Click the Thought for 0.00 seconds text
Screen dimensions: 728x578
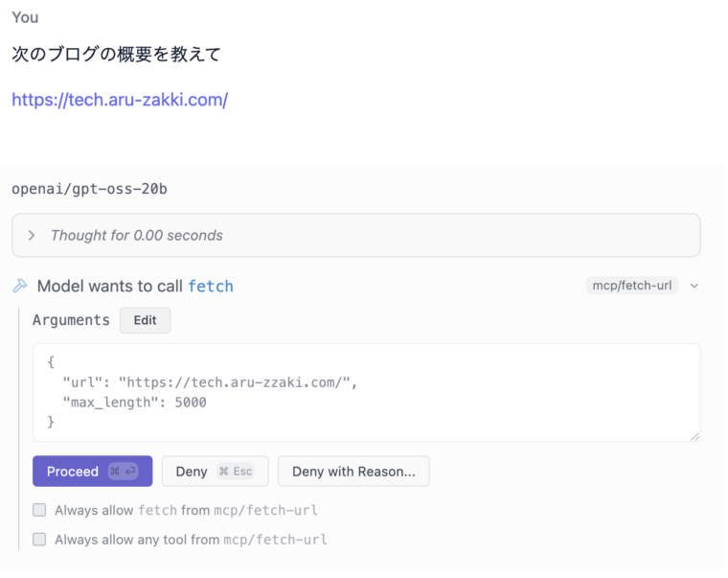(136, 236)
